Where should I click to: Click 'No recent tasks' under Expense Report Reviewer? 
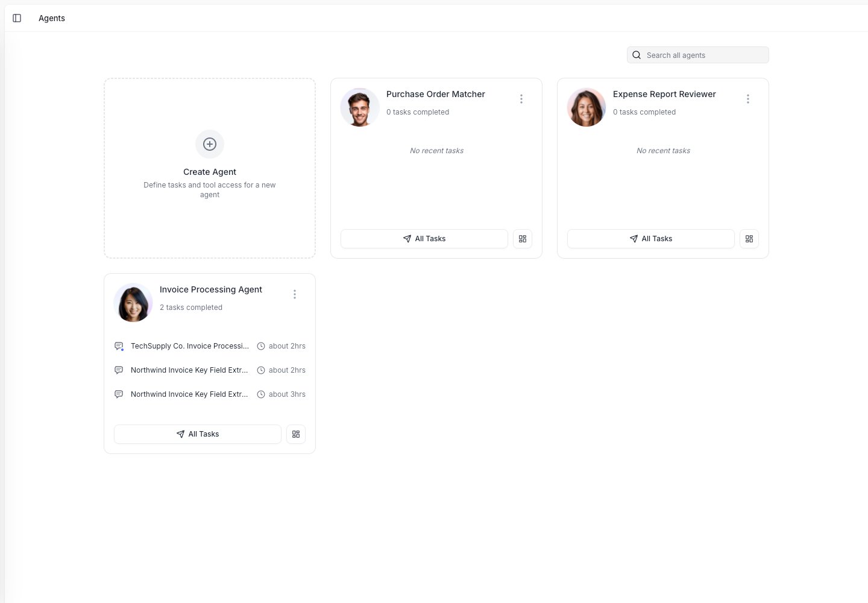pyautogui.click(x=664, y=151)
